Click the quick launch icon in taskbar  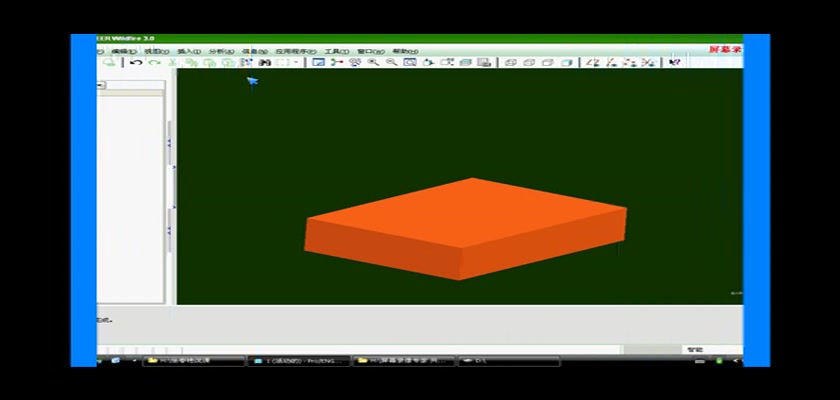115,361
